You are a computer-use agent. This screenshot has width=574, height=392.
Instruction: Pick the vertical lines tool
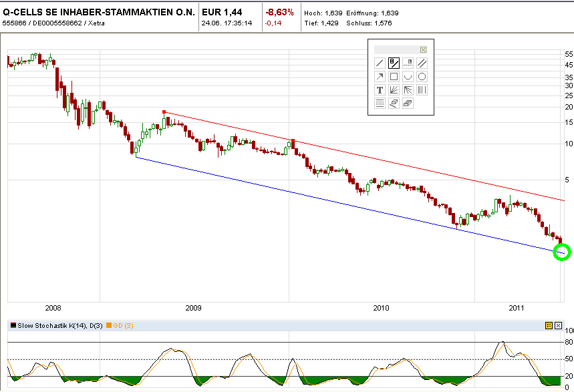click(422, 90)
